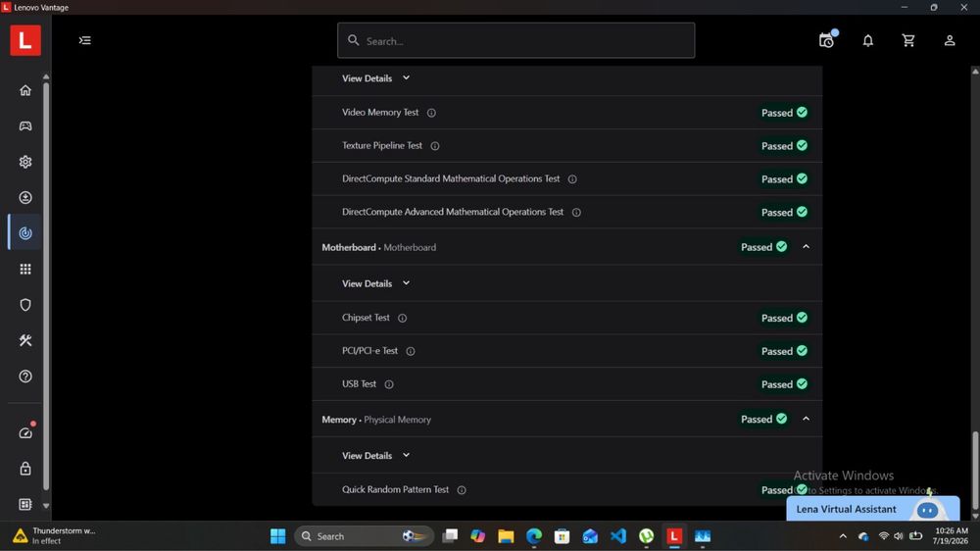
Task: Open the Gaming controller section in sidebar
Action: click(x=25, y=125)
